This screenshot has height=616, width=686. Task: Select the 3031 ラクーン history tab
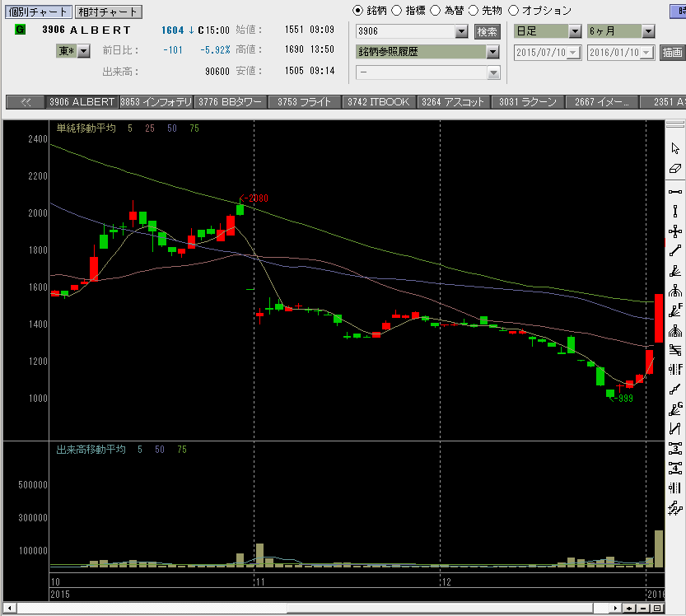[528, 102]
